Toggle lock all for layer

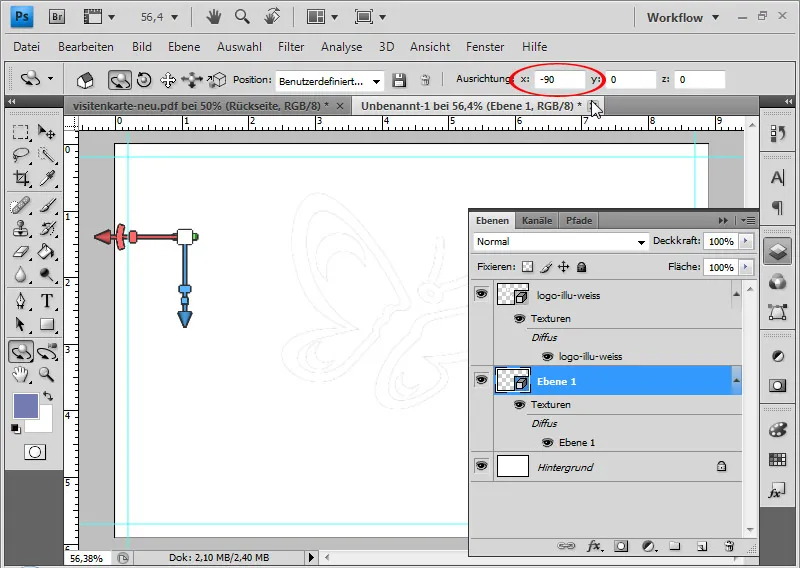click(581, 267)
